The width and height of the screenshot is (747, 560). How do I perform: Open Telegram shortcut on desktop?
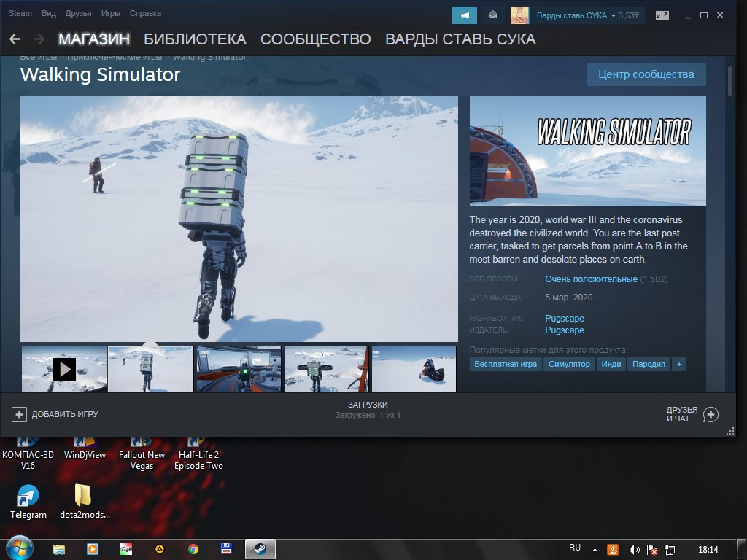28,502
